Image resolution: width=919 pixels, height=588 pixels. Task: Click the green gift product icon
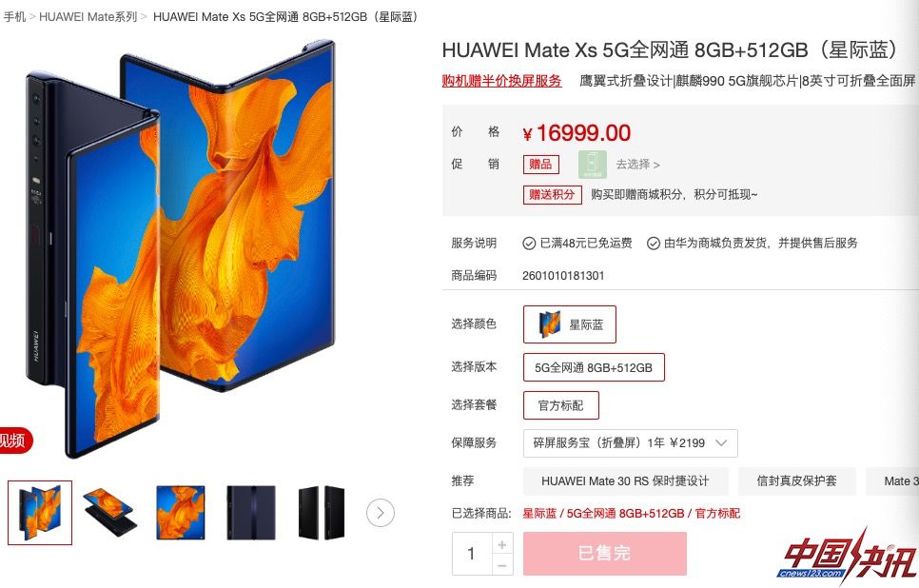coord(593,165)
